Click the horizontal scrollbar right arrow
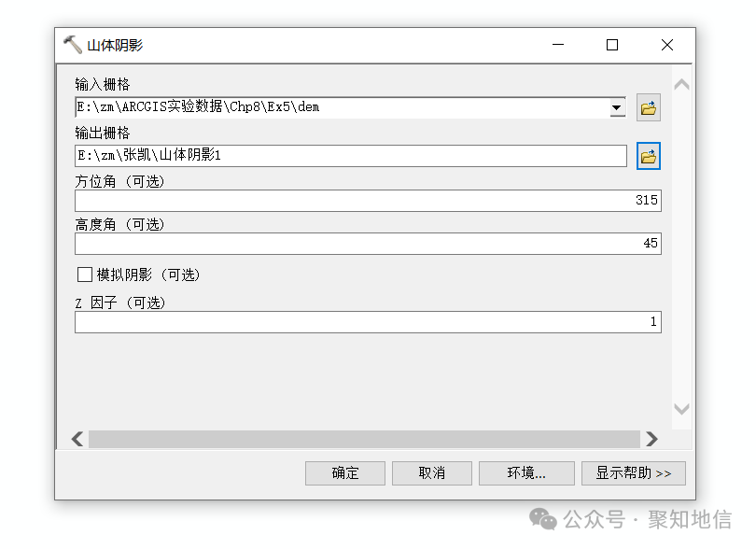 [654, 438]
